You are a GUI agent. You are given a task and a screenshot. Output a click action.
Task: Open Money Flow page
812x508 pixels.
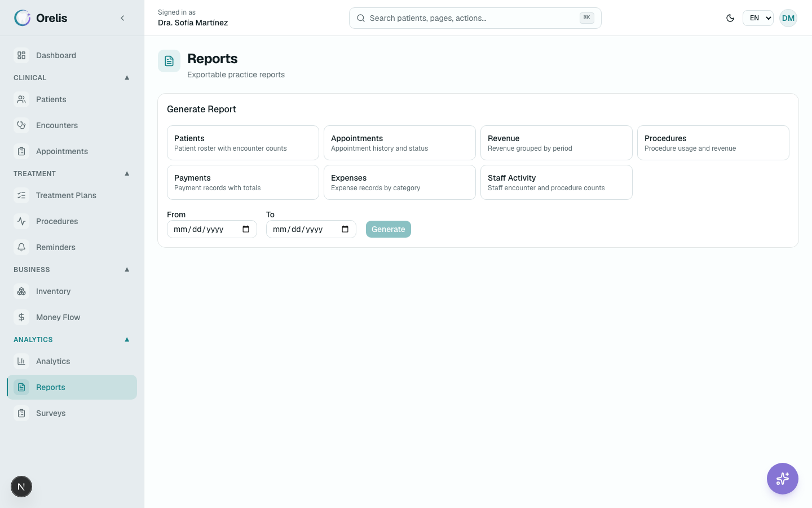tap(72, 317)
